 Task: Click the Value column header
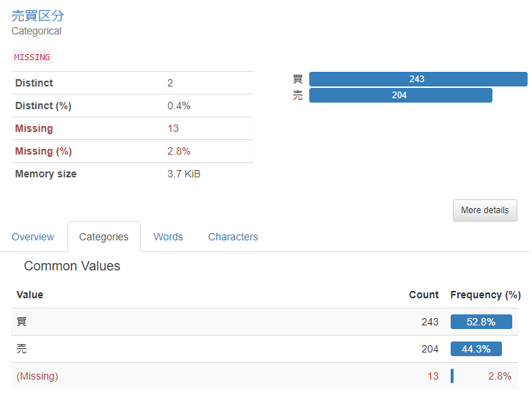pyautogui.click(x=30, y=295)
